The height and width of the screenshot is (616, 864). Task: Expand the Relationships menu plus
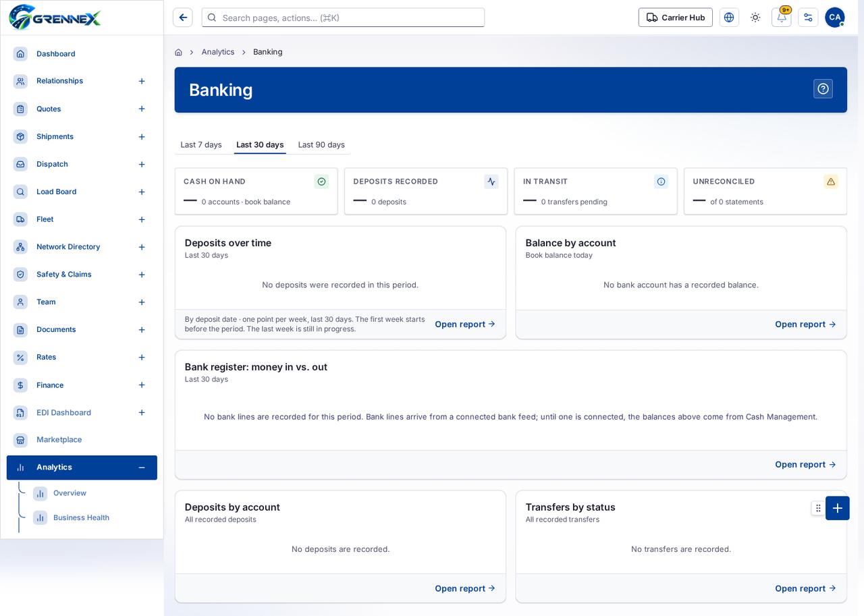point(142,81)
